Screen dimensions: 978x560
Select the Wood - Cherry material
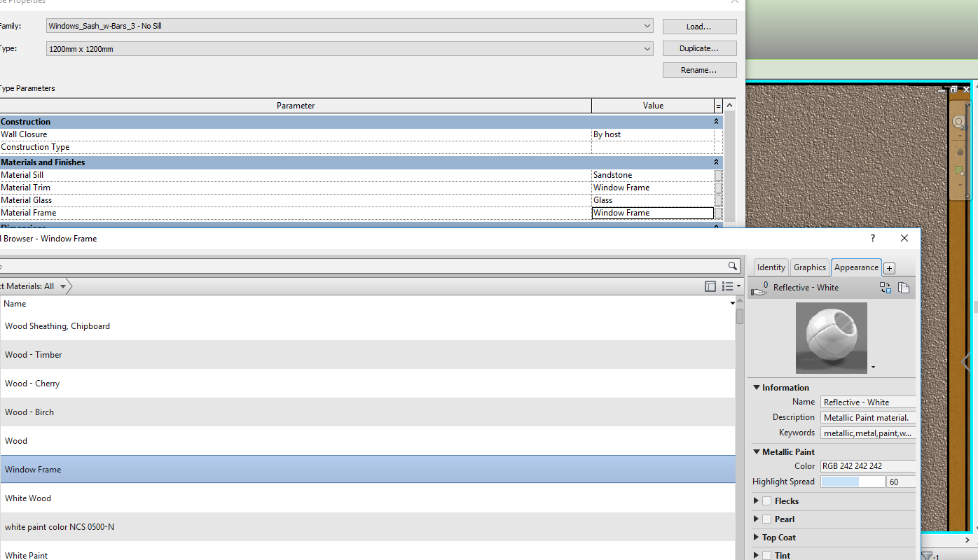pos(368,384)
